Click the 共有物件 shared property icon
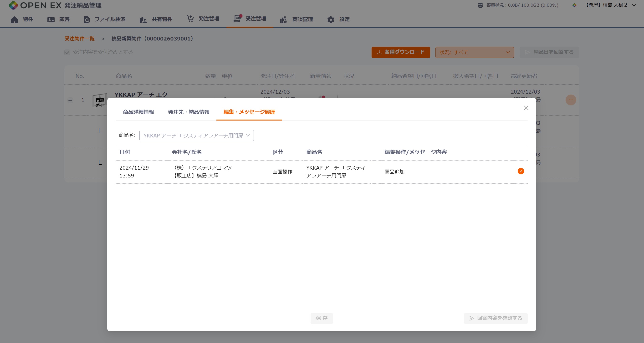 143,20
